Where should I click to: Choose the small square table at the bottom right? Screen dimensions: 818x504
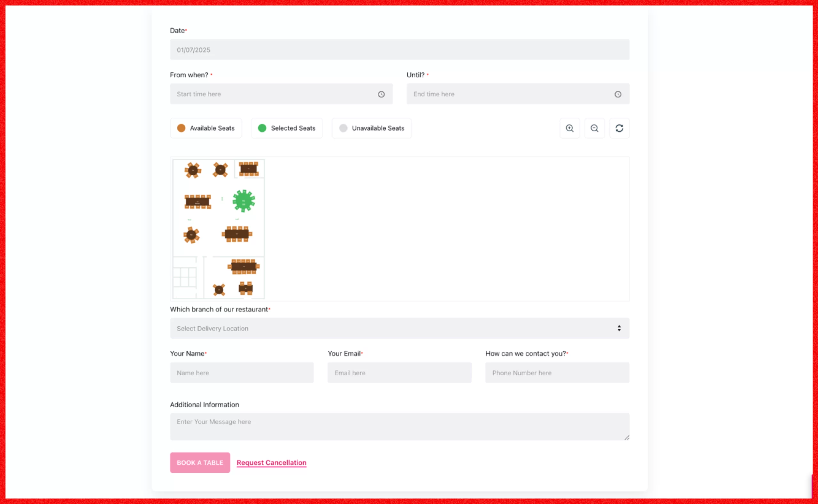(x=246, y=288)
